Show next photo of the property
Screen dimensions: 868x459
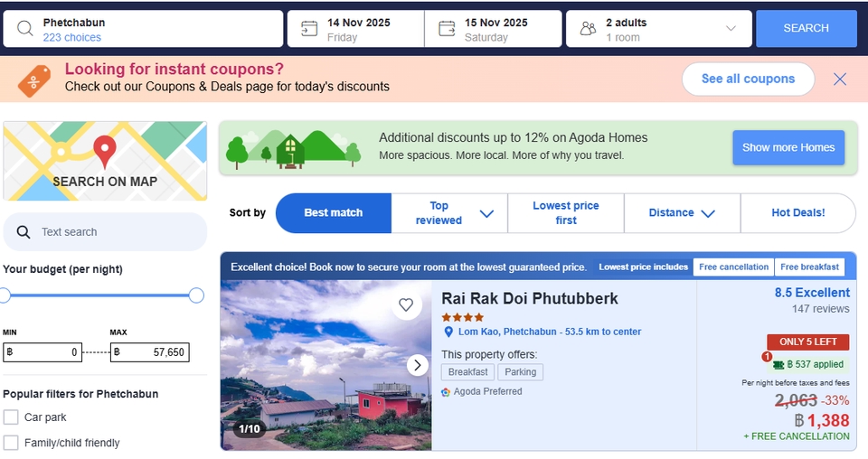click(417, 365)
